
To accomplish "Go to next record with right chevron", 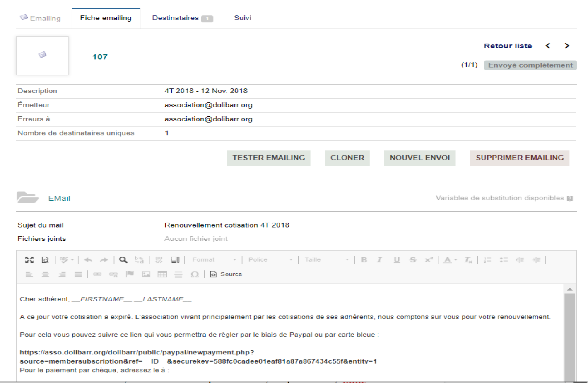I will (567, 46).
